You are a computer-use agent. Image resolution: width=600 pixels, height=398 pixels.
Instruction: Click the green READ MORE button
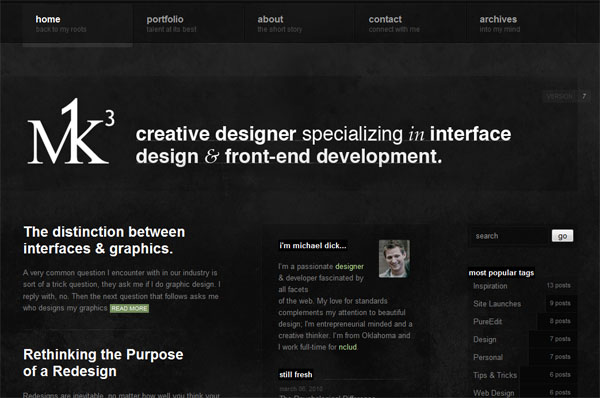coord(129,308)
